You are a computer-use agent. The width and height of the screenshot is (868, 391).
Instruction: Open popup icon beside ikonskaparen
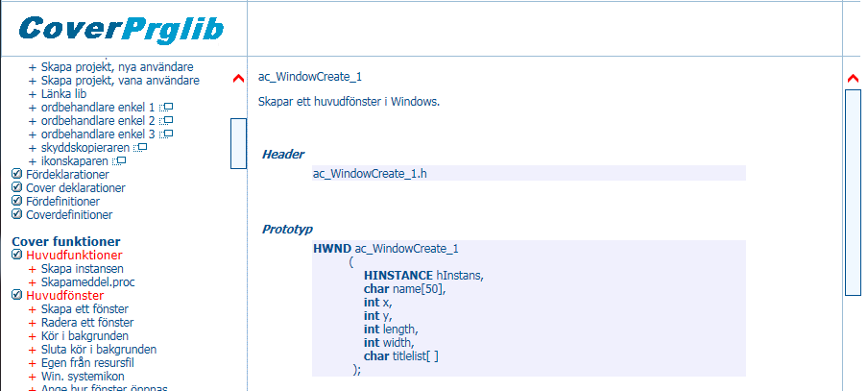tap(119, 161)
